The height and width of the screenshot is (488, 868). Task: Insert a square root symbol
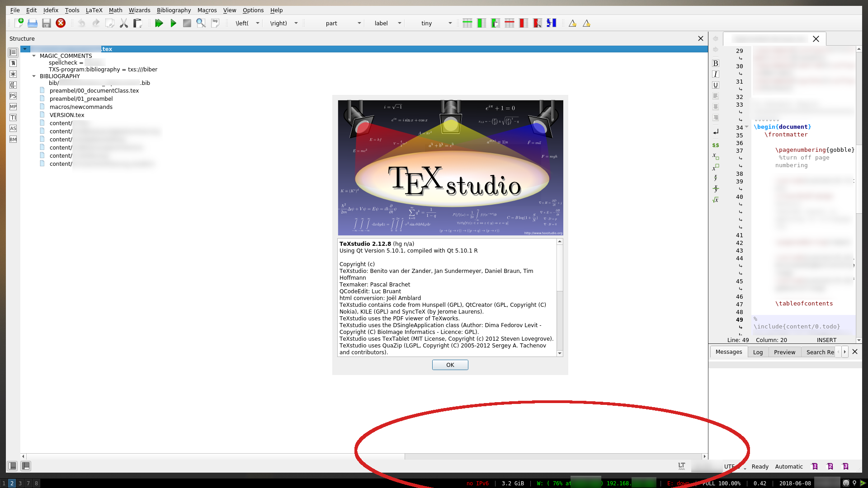pos(716,199)
